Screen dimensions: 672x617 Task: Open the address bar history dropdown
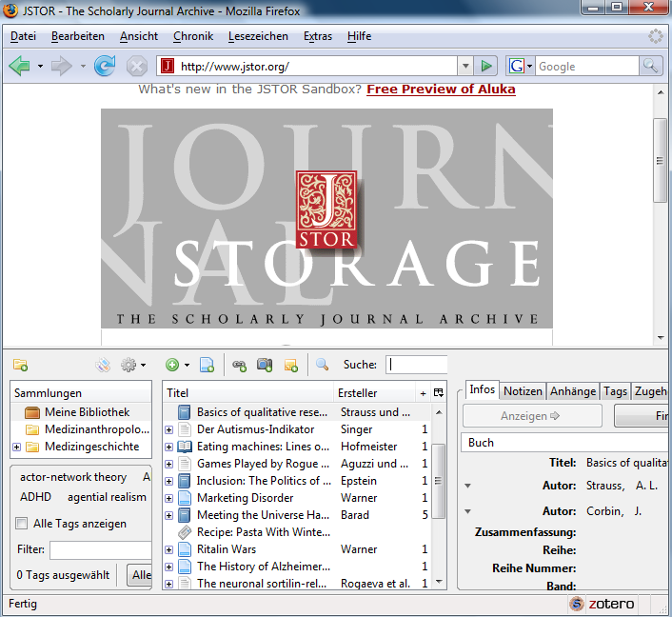tap(465, 66)
